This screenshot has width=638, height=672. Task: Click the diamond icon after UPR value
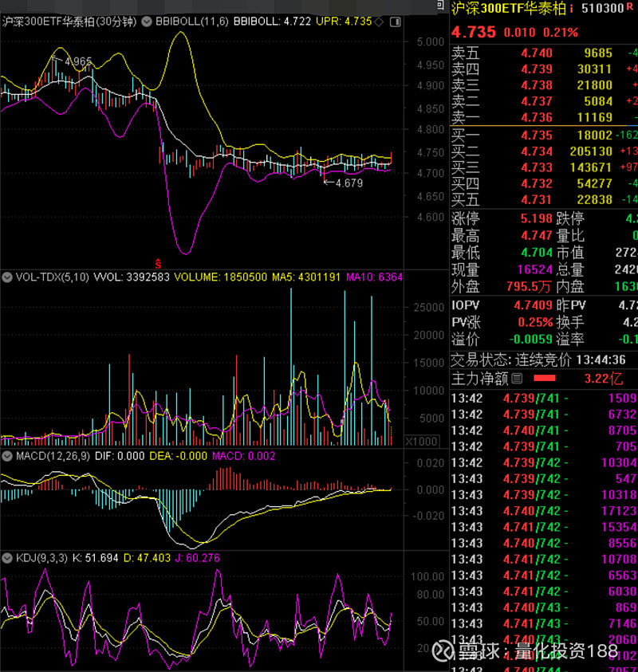click(x=379, y=22)
